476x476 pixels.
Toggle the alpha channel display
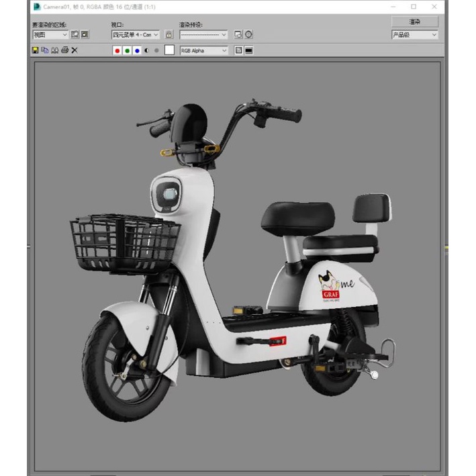[x=147, y=50]
